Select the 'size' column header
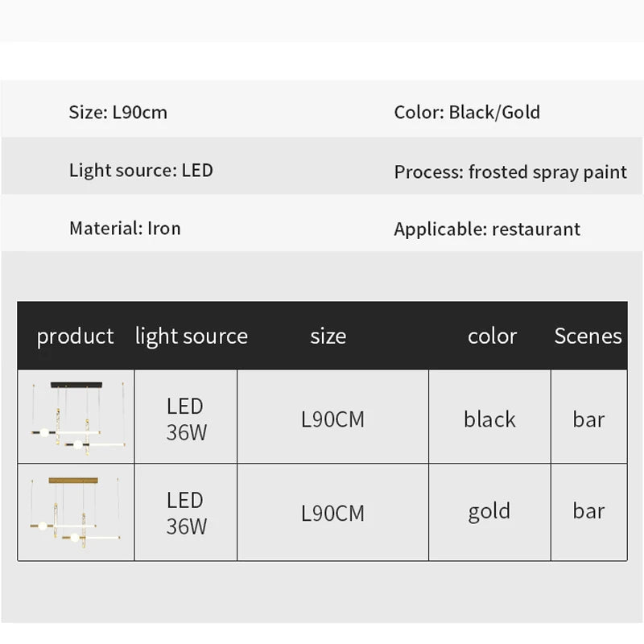The width and height of the screenshot is (644, 644). [328, 336]
